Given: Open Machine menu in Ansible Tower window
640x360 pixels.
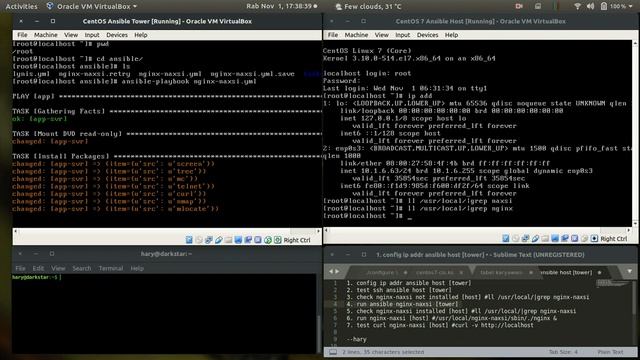Looking at the screenshot, I should click(46, 35).
